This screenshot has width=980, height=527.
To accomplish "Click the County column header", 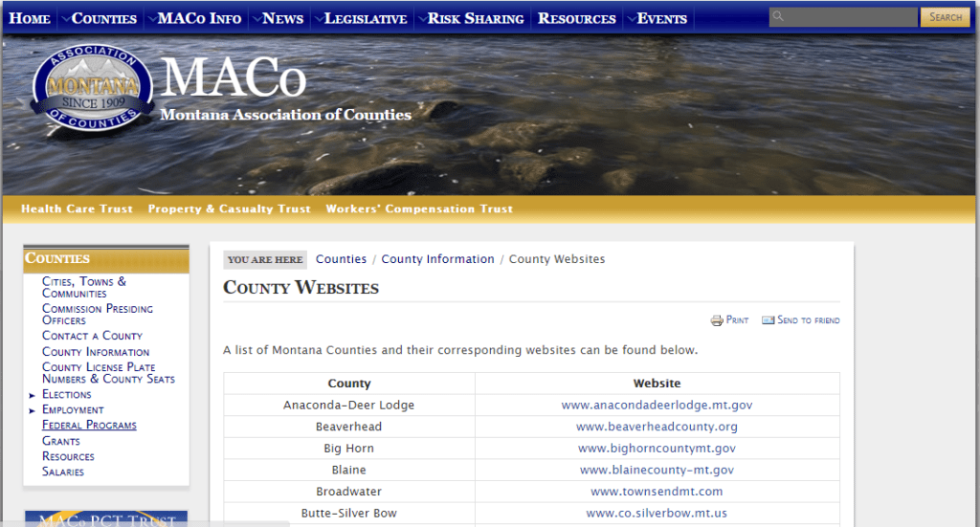I will (x=349, y=384).
